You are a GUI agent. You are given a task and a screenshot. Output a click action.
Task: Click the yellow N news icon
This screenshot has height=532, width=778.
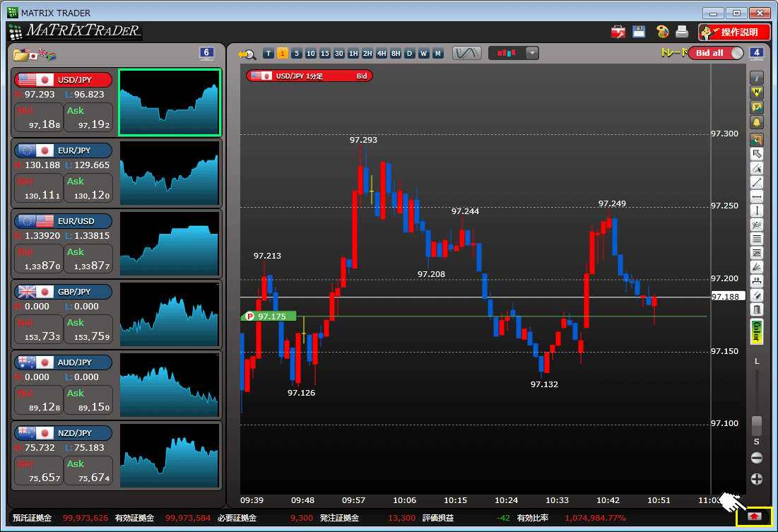point(756,93)
